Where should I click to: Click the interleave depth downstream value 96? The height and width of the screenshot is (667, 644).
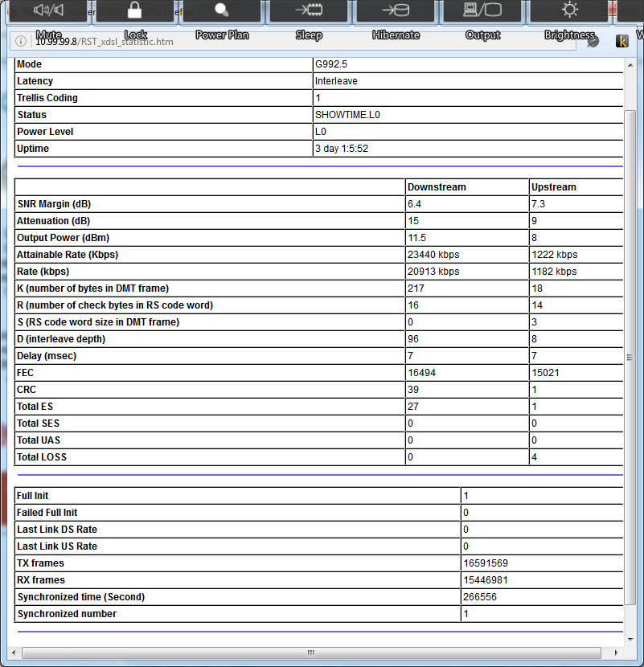point(413,339)
